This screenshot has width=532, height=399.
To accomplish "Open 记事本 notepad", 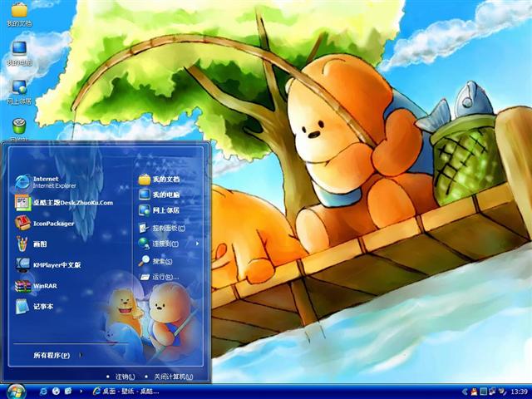I will pos(34,307).
